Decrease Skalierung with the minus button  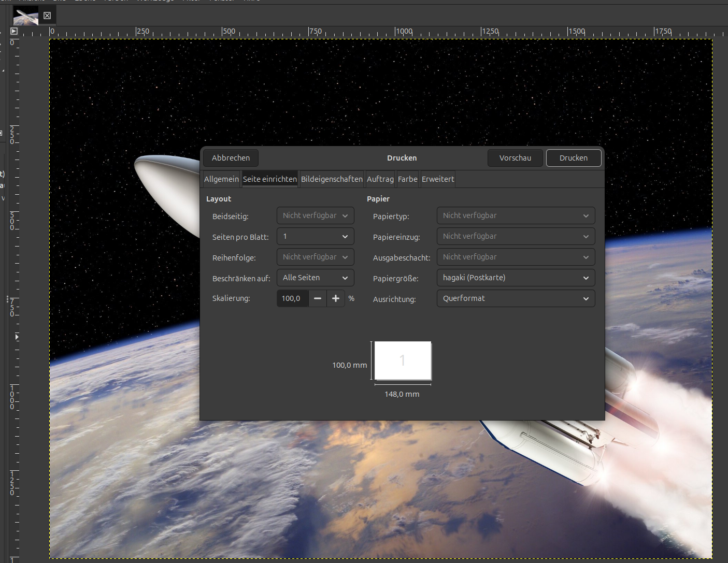318,298
